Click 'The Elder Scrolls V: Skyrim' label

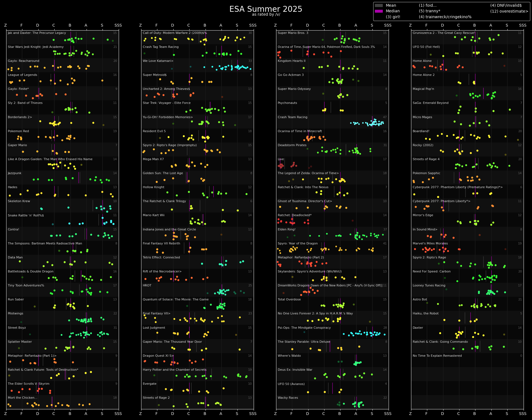tap(29, 384)
